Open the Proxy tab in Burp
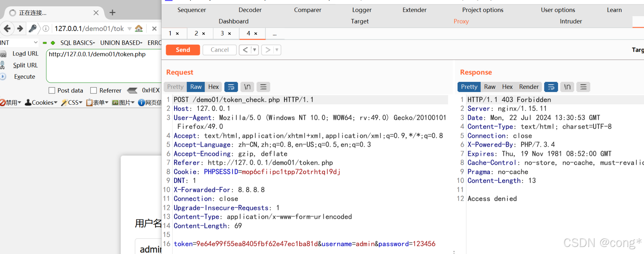The height and width of the screenshot is (254, 644). 461,21
